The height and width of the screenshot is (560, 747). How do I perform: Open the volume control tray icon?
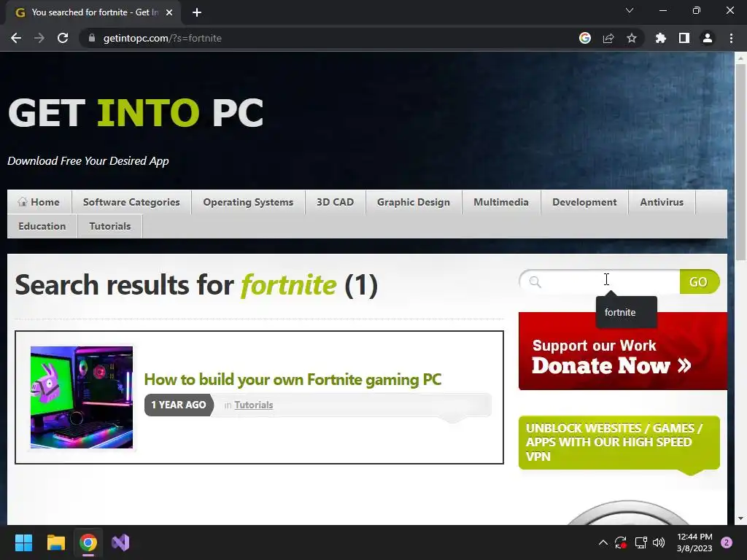[x=659, y=542]
